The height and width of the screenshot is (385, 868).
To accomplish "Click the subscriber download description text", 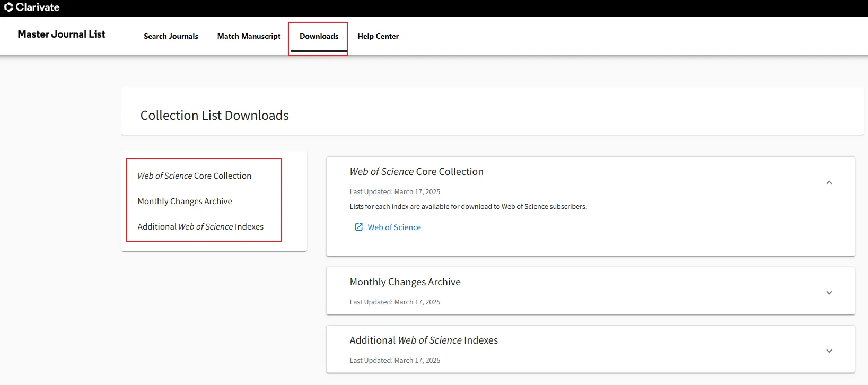I will click(468, 207).
